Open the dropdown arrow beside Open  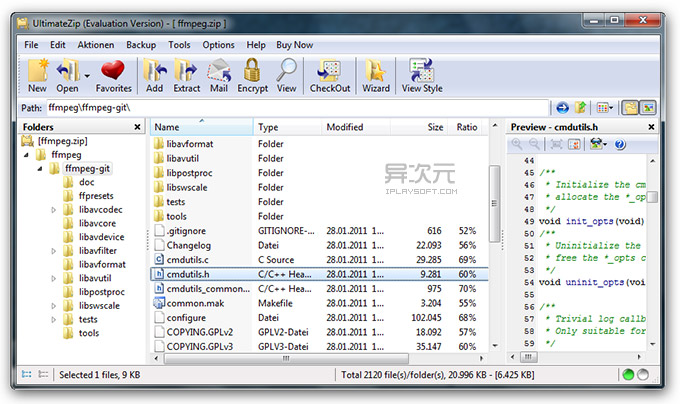tap(87, 76)
